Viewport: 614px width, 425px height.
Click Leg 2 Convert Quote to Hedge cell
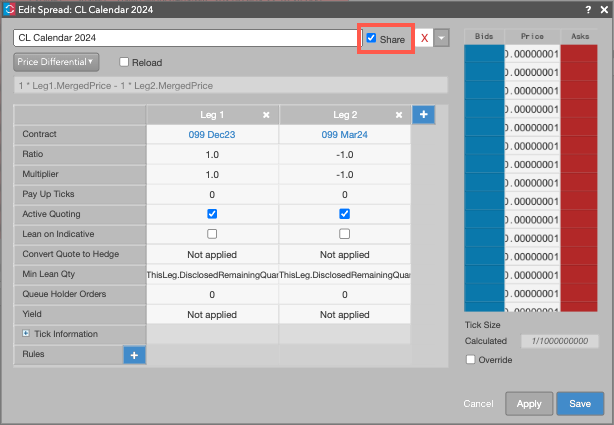pos(345,255)
